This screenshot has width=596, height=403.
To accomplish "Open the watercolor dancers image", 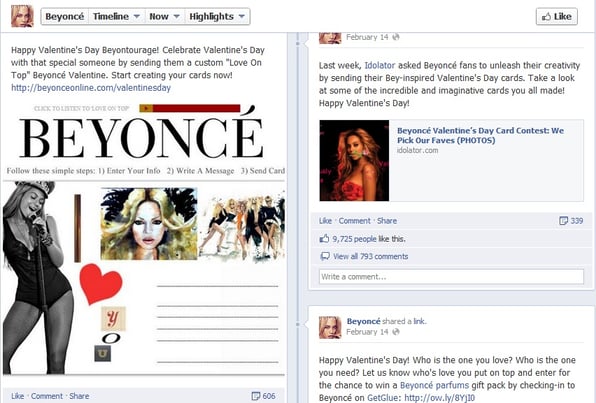I will pos(242,227).
